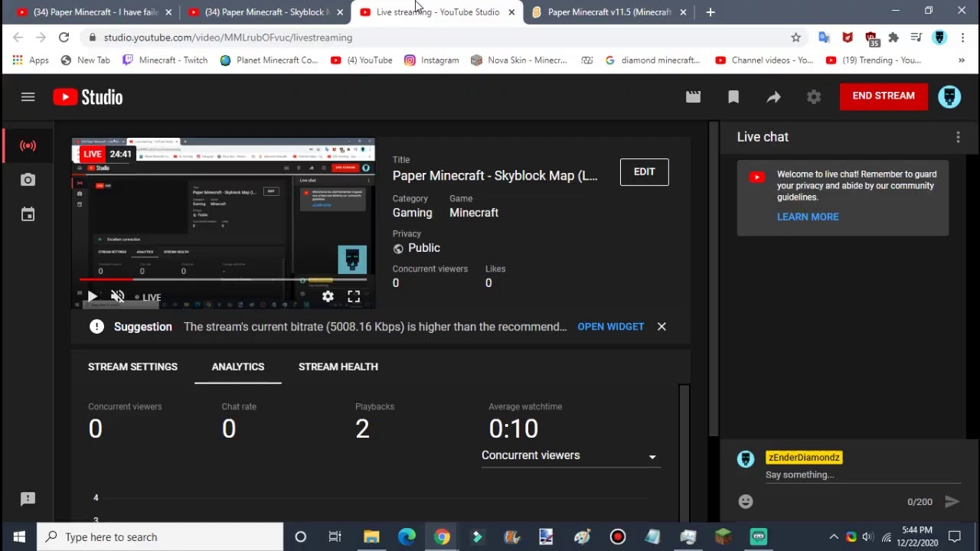
Task: Show hidden system tray icons
Action: click(x=834, y=537)
